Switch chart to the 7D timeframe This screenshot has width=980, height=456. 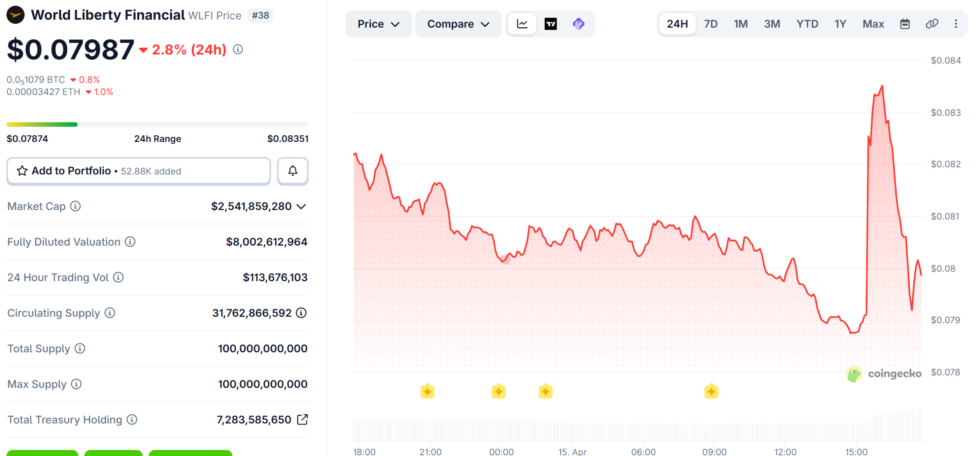(710, 24)
